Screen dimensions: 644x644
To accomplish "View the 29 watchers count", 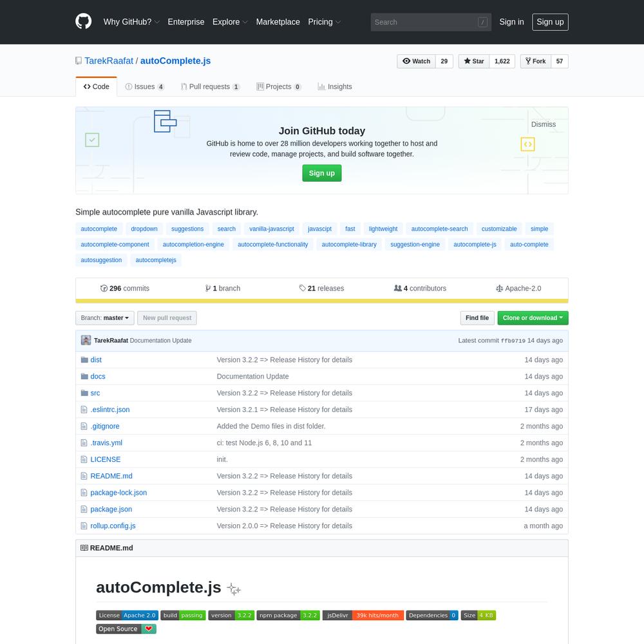I will (444, 61).
